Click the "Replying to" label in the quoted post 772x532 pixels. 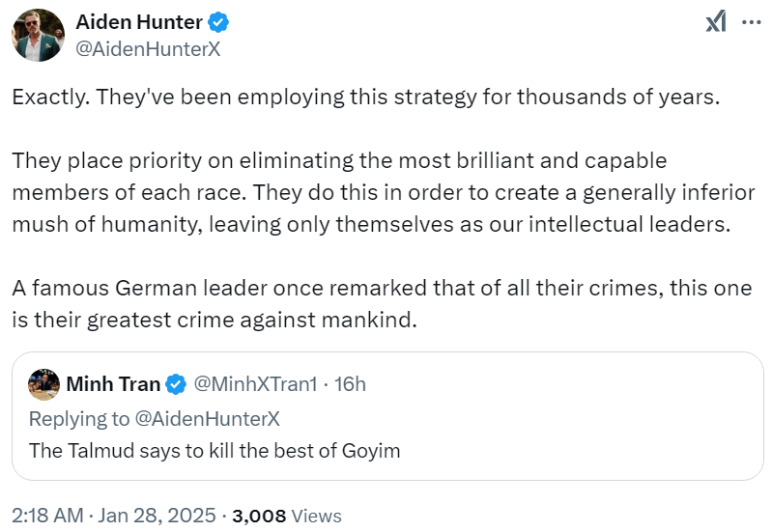[78, 418]
